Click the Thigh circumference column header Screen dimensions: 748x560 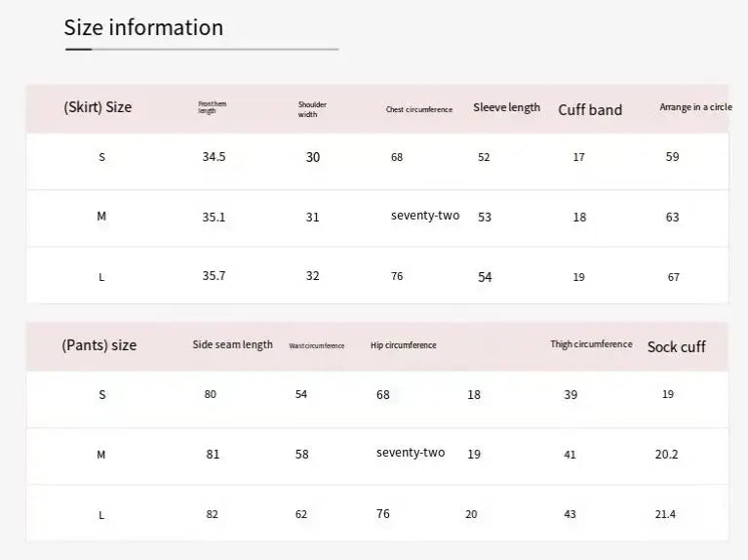coord(592,344)
